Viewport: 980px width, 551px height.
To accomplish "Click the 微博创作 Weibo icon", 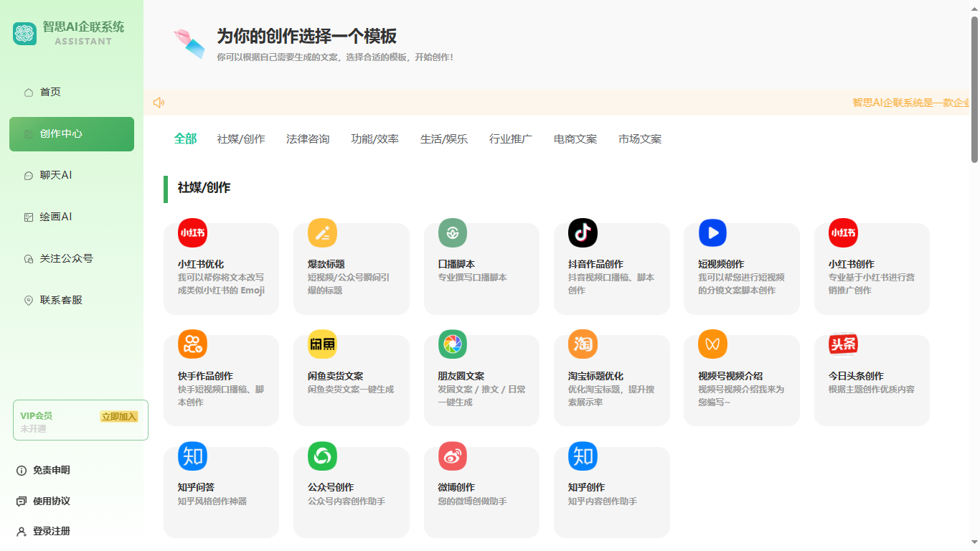I will click(x=453, y=456).
